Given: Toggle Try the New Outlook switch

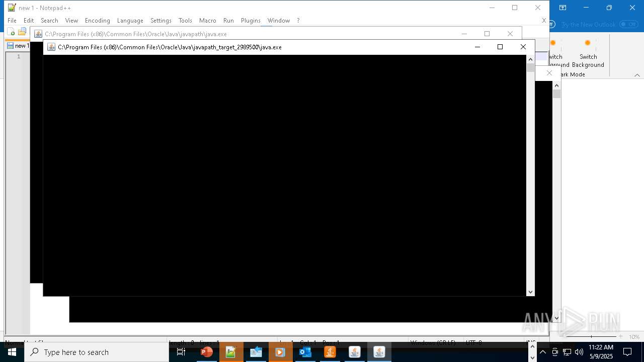Looking at the screenshot, I should pos(628,24).
